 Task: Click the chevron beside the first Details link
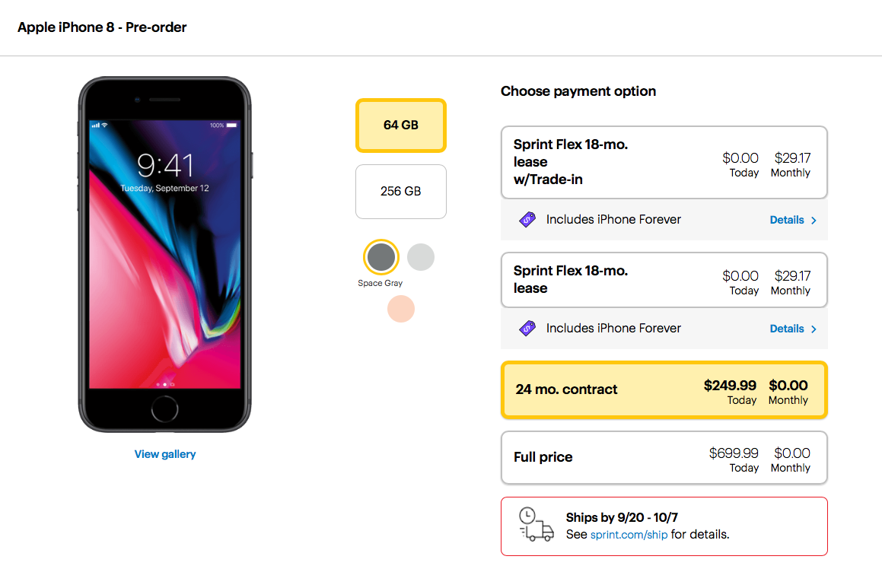(x=814, y=220)
